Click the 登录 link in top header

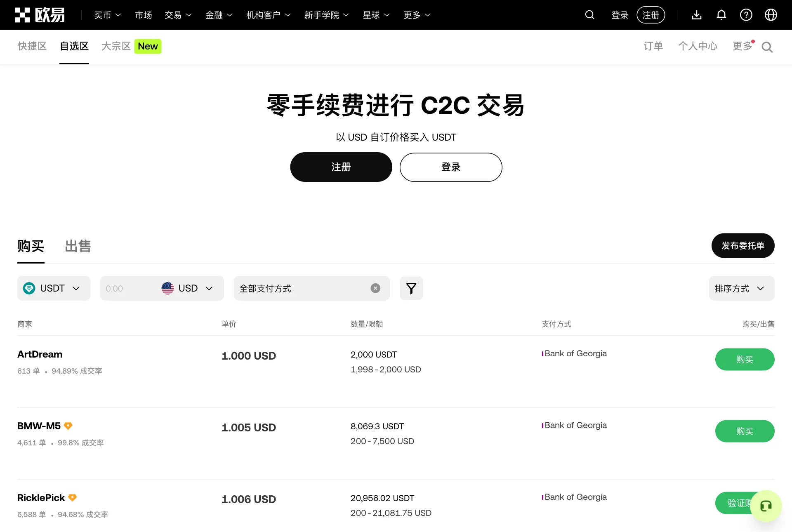coord(620,15)
